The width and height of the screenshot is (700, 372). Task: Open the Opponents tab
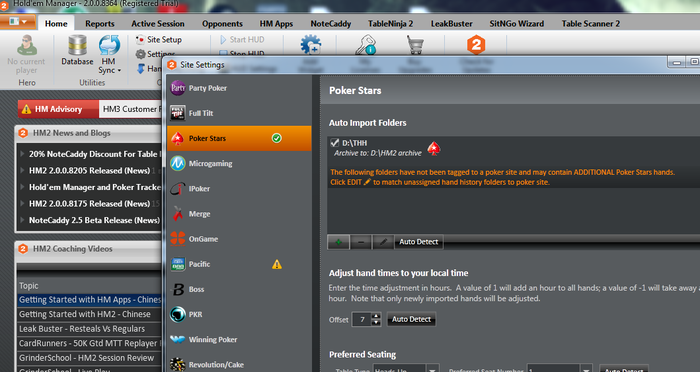(x=222, y=24)
